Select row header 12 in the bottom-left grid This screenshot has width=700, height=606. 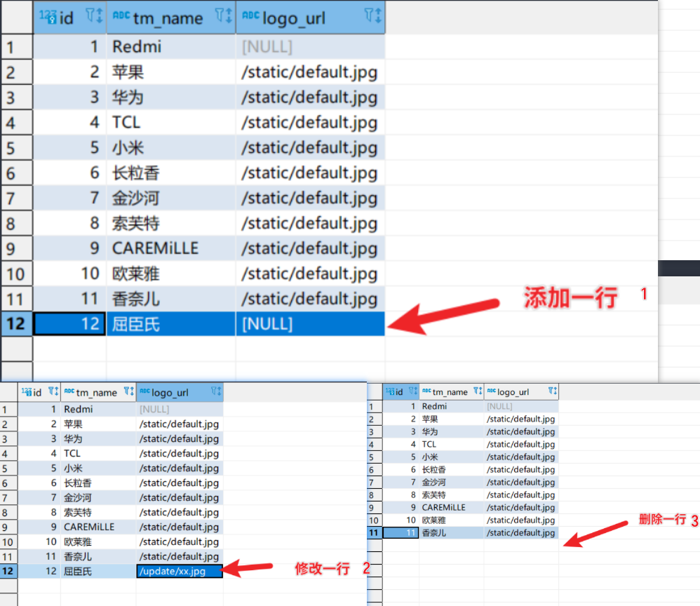click(x=8, y=571)
